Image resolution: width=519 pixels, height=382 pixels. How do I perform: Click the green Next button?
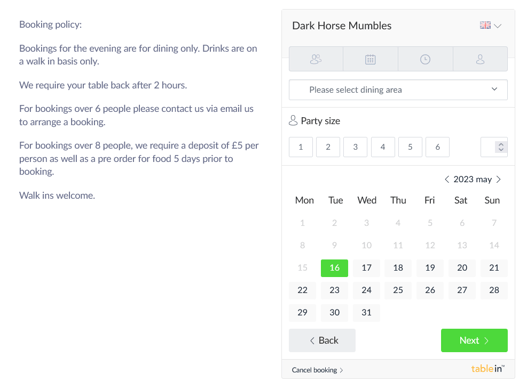474,340
